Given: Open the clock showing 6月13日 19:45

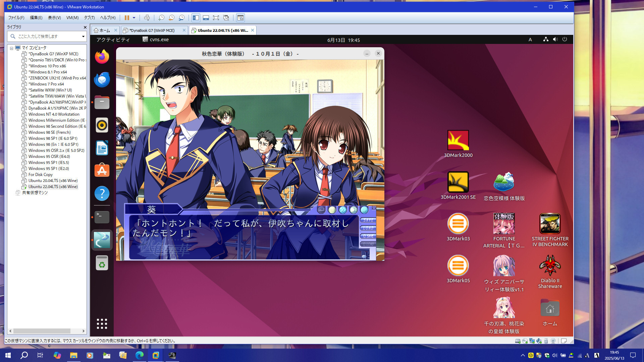Looking at the screenshot, I should pos(343,40).
